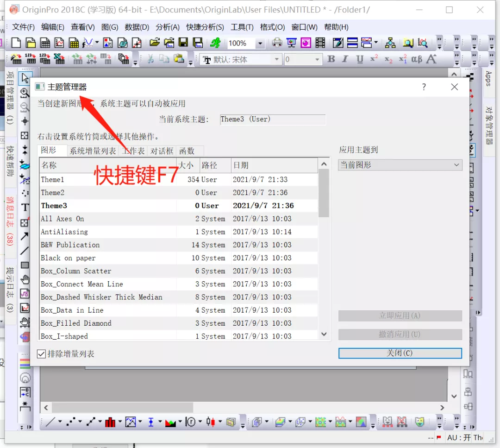Toggle bold text formatting
500x448 pixels.
331,59
